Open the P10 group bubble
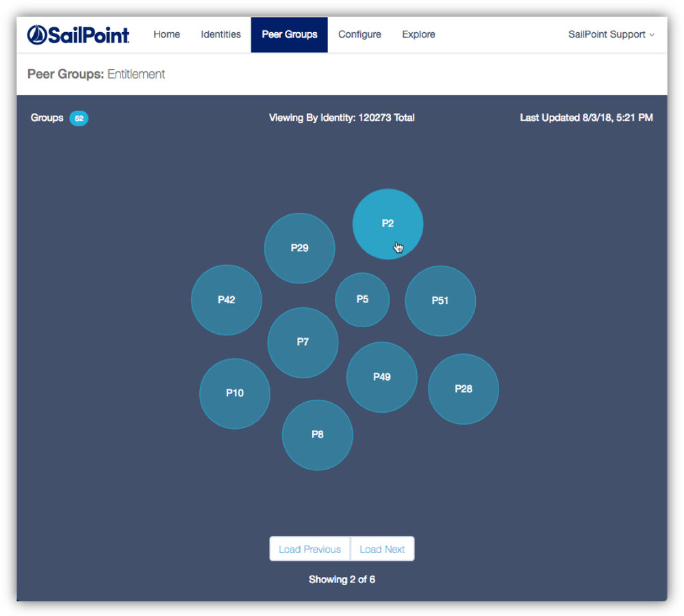 coord(234,394)
